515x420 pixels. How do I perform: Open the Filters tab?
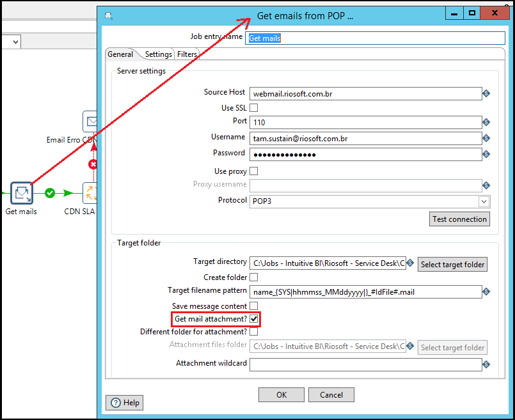(187, 54)
